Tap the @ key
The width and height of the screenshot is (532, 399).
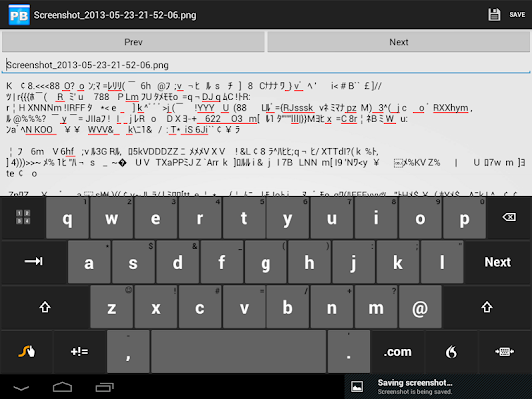click(x=420, y=307)
